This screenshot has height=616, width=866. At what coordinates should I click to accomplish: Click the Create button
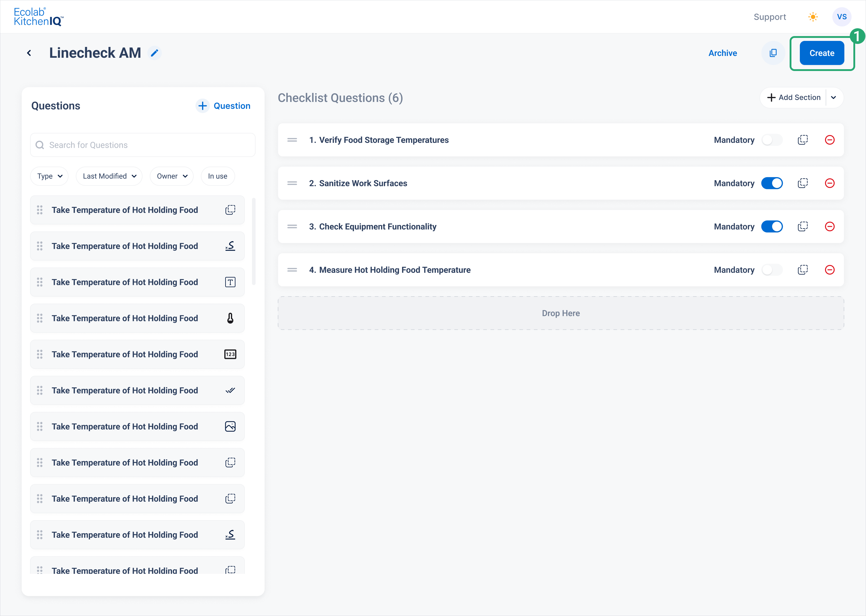pyautogui.click(x=821, y=53)
